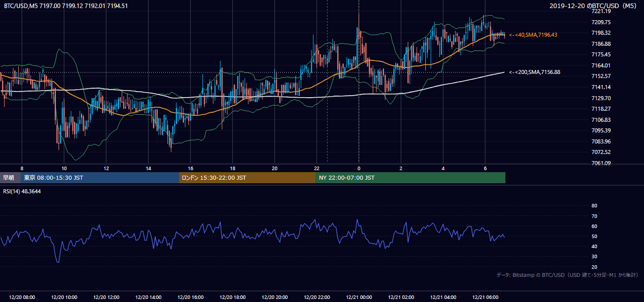
Task: Click the 12/21 00:00 time label
Action: click(x=359, y=297)
